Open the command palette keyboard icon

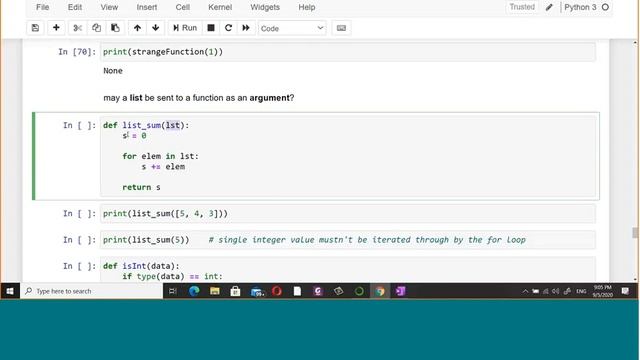pyautogui.click(x=341, y=28)
